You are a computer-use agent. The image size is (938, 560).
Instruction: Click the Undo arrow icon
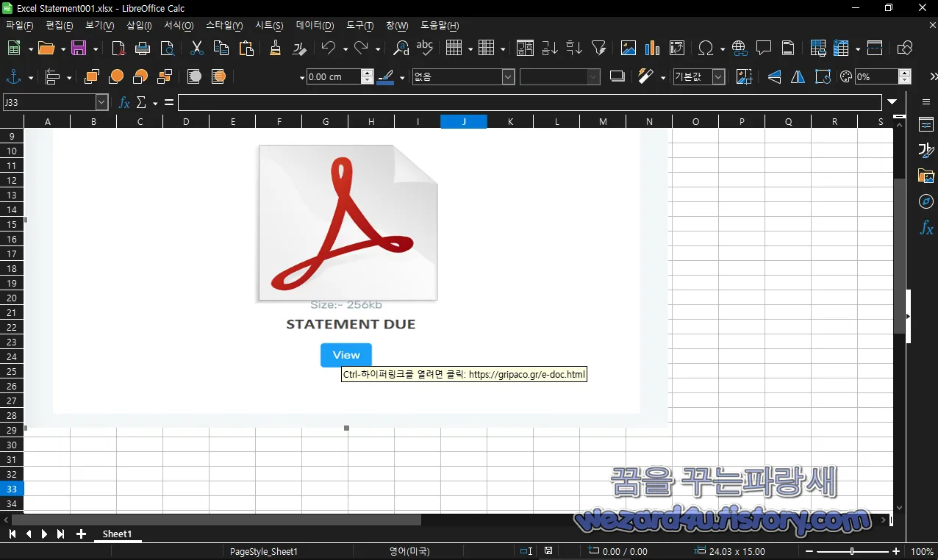click(x=329, y=49)
